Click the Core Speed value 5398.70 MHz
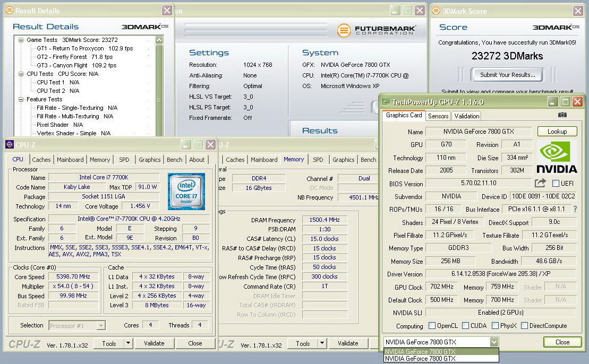Viewport: 589px width, 364px height. [x=73, y=276]
